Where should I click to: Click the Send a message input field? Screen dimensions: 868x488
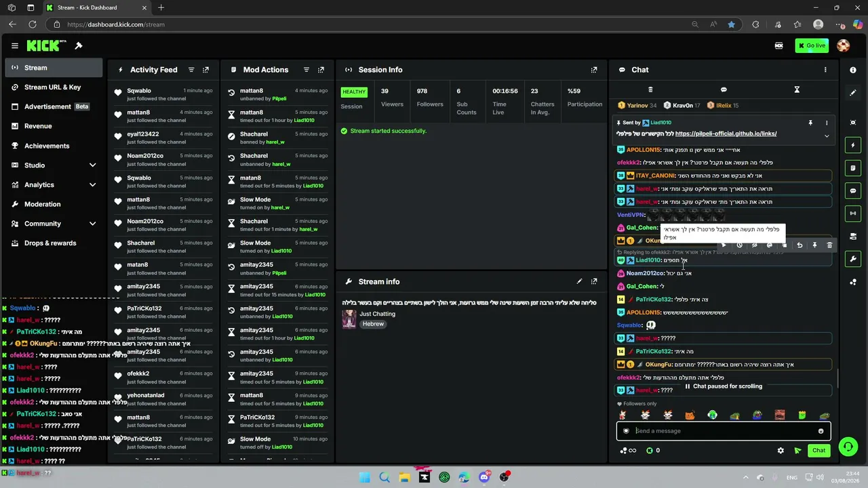(723, 431)
